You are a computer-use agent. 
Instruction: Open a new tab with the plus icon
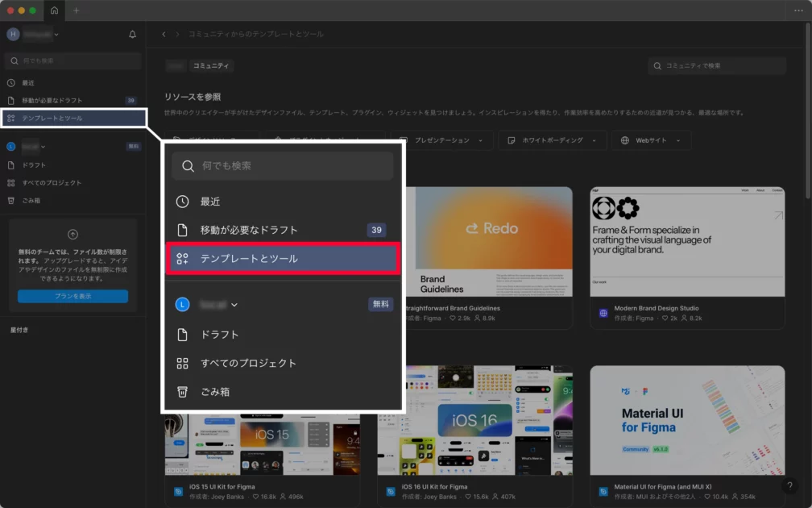77,10
